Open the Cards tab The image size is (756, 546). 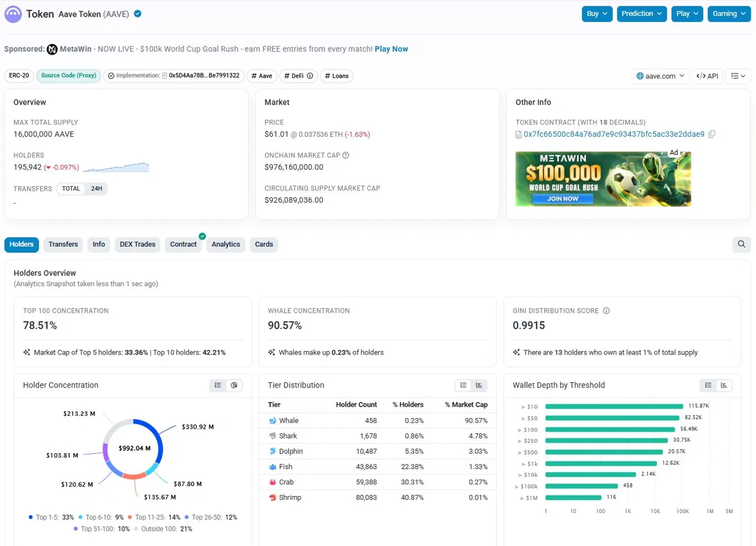[x=264, y=244]
